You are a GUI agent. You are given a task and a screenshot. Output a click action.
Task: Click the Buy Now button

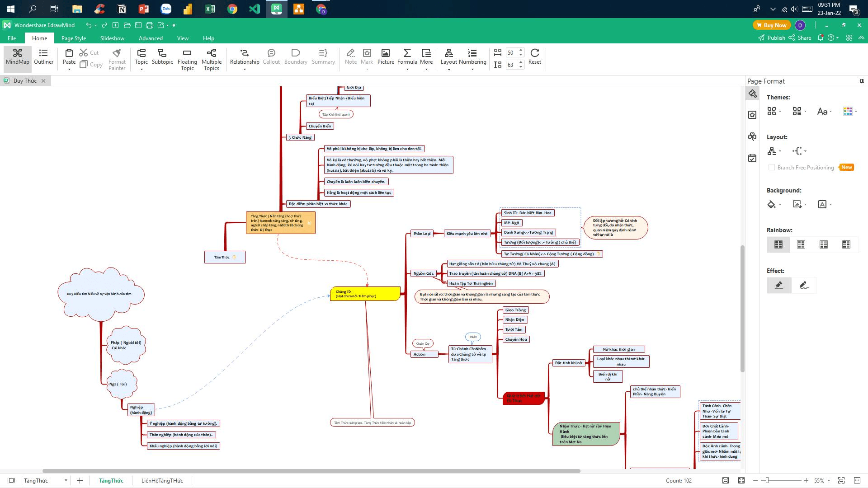pos(771,25)
